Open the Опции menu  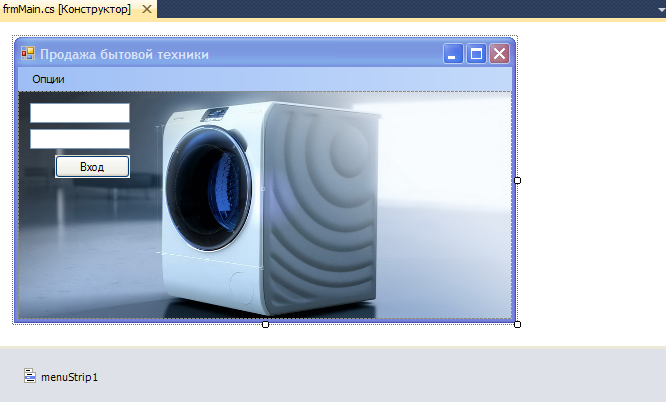[48, 79]
